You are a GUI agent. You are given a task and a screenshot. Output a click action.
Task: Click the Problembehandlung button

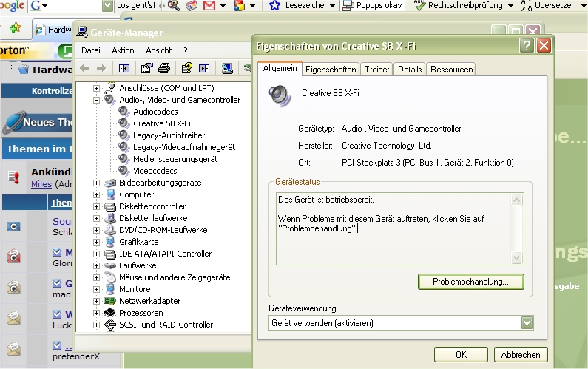[470, 282]
